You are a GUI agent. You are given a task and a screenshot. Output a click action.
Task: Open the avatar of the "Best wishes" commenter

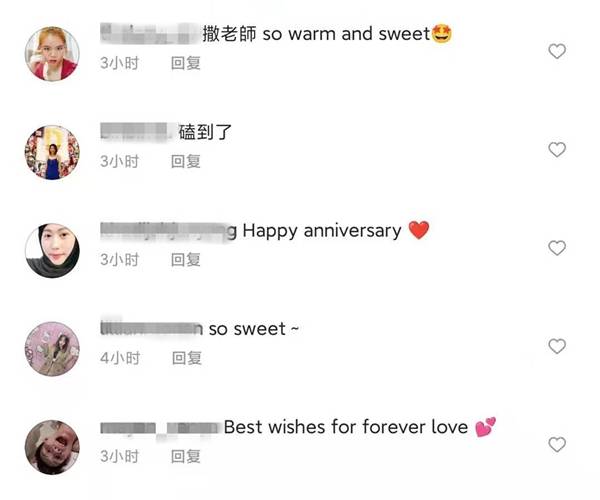pos(52,447)
